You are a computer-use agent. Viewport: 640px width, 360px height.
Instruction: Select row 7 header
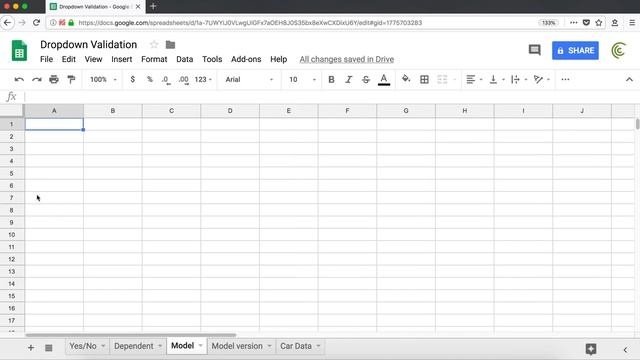point(12,198)
